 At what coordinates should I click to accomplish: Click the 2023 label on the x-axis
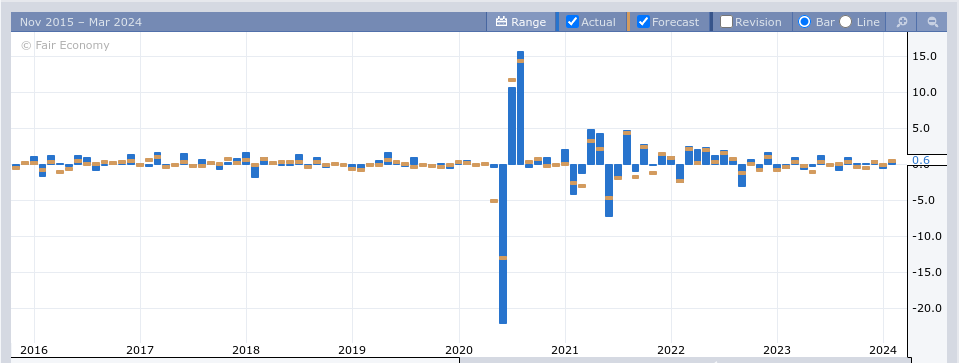(777, 350)
